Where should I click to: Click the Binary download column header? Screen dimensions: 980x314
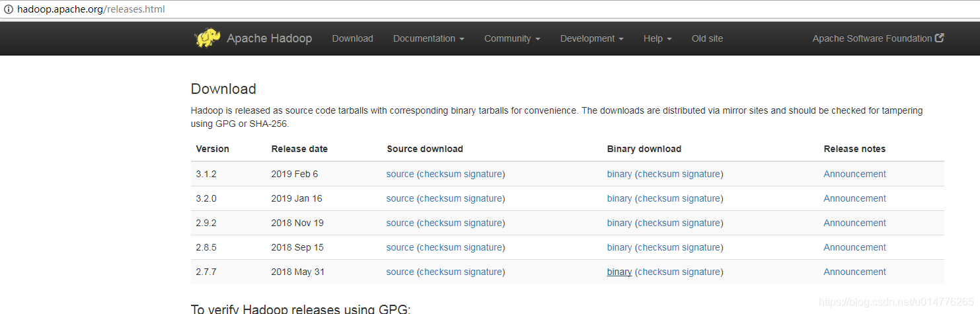coord(644,149)
